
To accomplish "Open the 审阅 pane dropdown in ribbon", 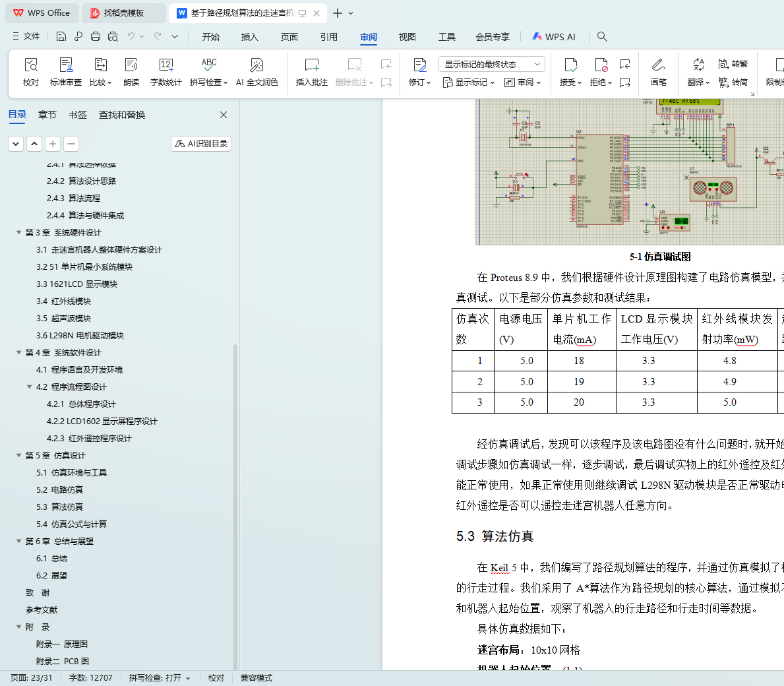I will pos(522,82).
